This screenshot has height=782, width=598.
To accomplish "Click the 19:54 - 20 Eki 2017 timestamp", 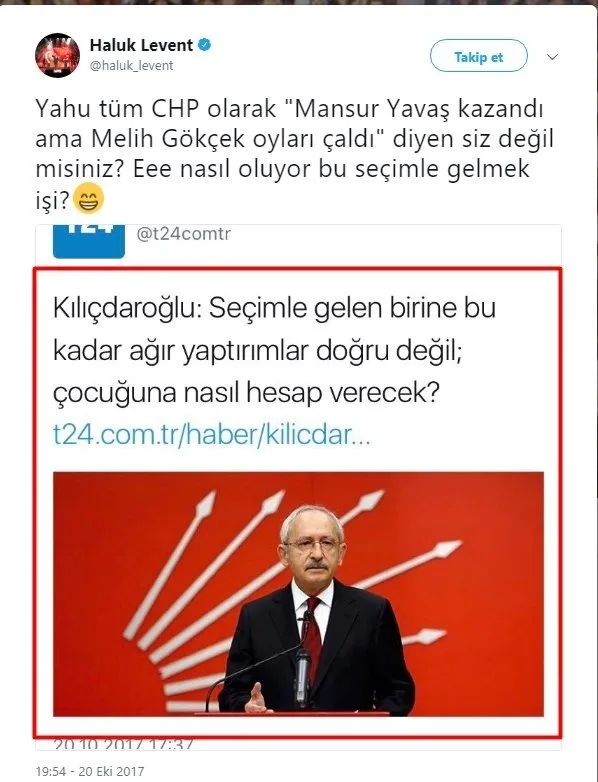I will [x=90, y=771].
